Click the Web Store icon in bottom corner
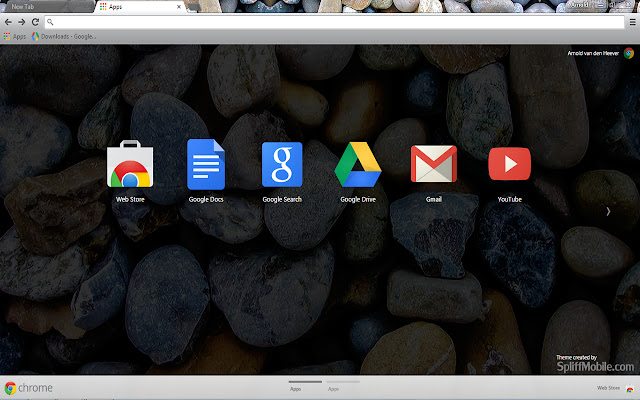Viewport: 640px width, 400px height. [x=630, y=388]
